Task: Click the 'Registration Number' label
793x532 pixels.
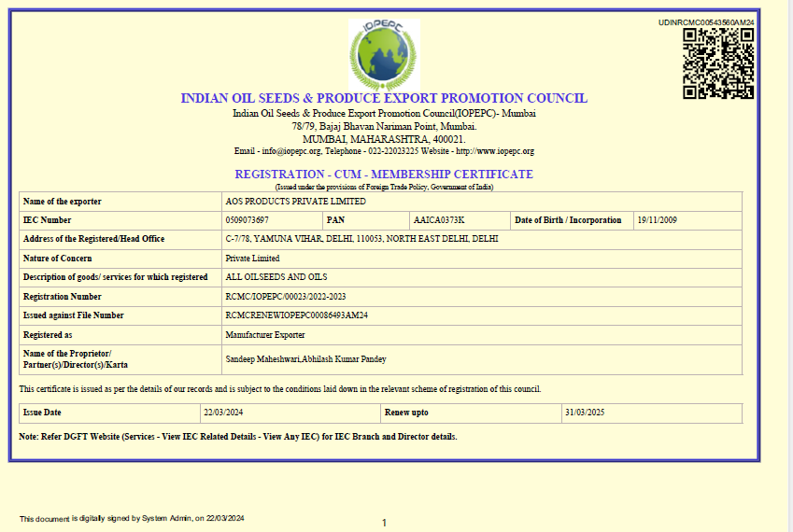Action: pos(63,297)
